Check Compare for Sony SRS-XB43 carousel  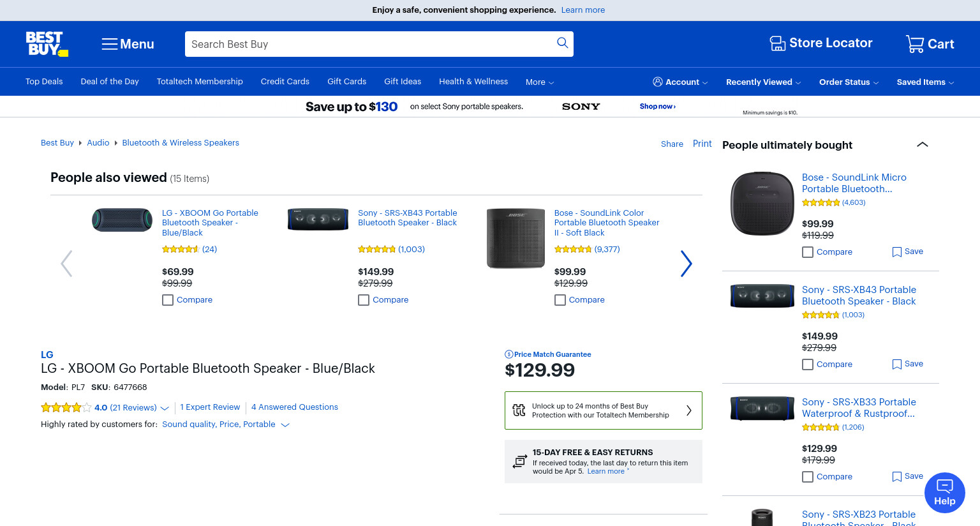pos(364,300)
